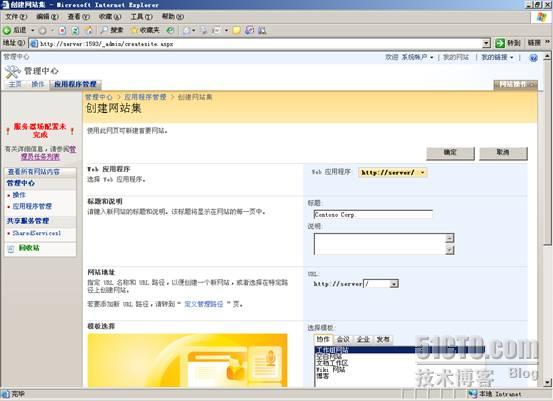Expand the Back button history arrow
553x401 pixels.
[x=32, y=31]
